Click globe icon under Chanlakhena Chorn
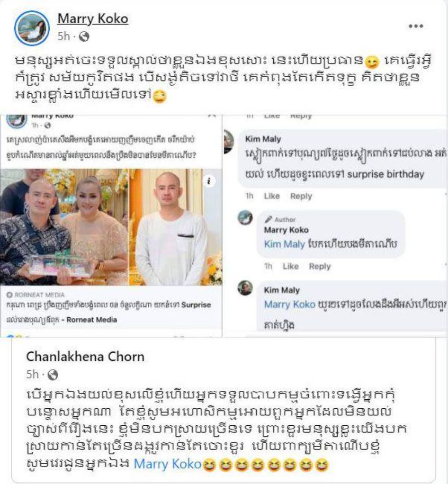The width and height of the screenshot is (448, 484). 53,375
